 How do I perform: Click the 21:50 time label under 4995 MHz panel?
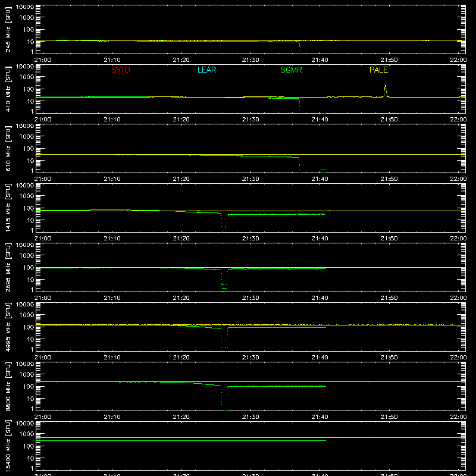coord(389,358)
